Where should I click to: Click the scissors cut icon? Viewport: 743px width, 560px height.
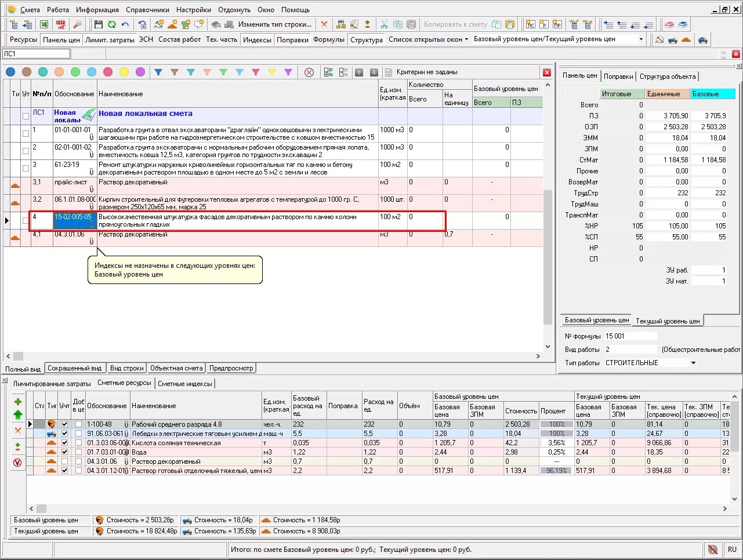pos(384,24)
